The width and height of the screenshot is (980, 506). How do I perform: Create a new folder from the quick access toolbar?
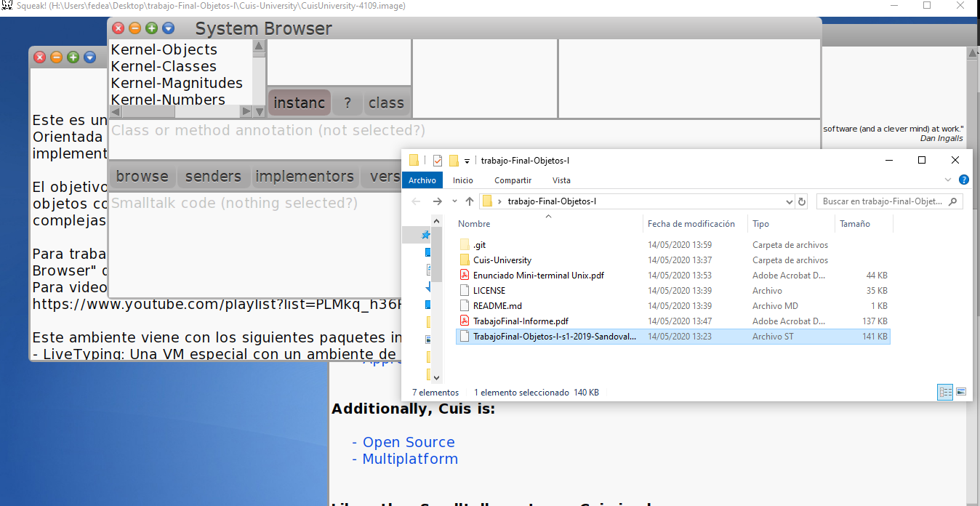click(454, 160)
